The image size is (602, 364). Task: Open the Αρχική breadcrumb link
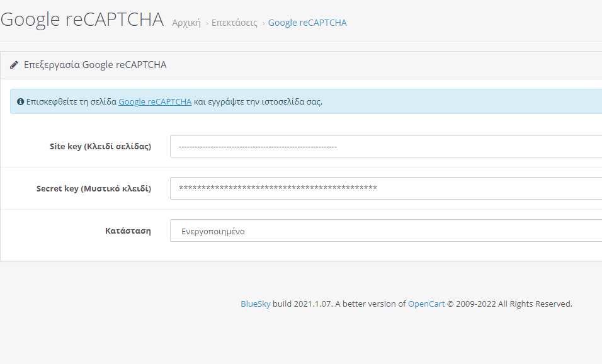186,23
